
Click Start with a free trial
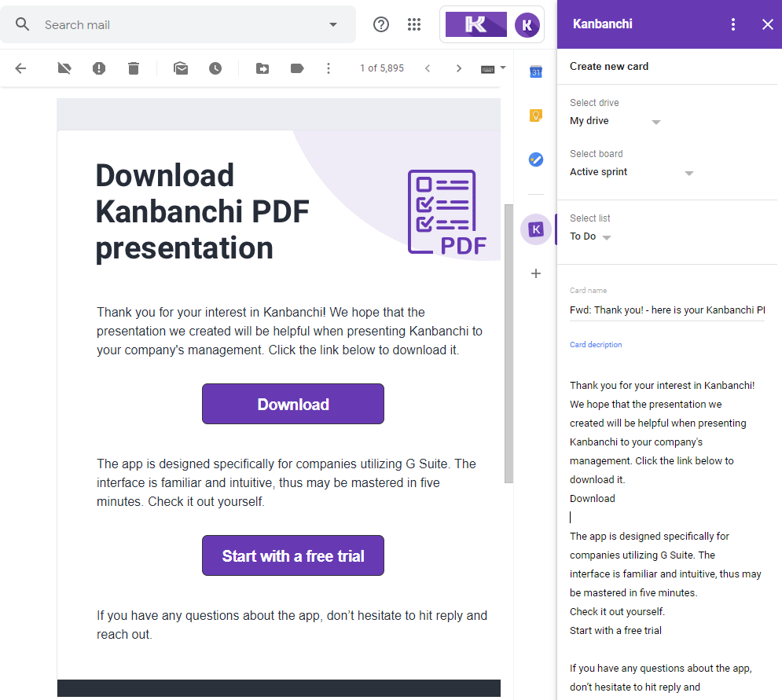click(x=293, y=555)
